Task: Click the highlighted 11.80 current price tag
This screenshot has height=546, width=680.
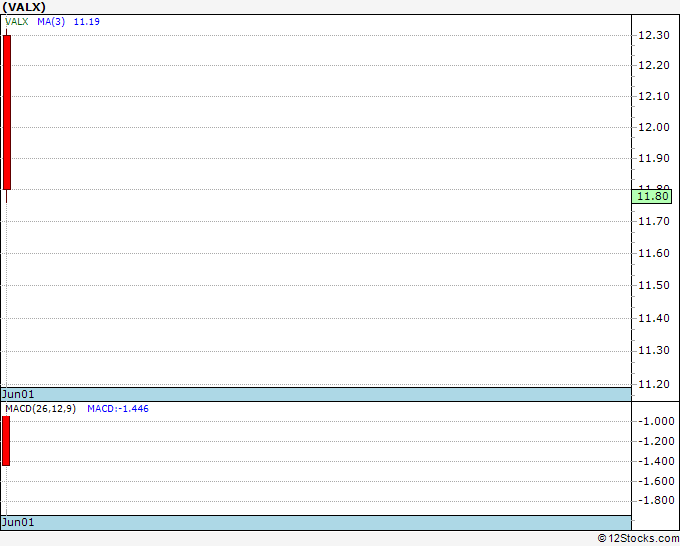Action: click(x=652, y=196)
